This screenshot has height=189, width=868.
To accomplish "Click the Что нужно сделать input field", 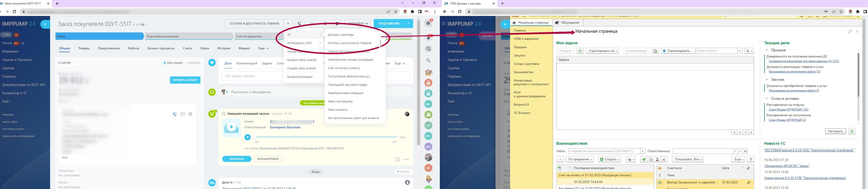I will point(253,76).
